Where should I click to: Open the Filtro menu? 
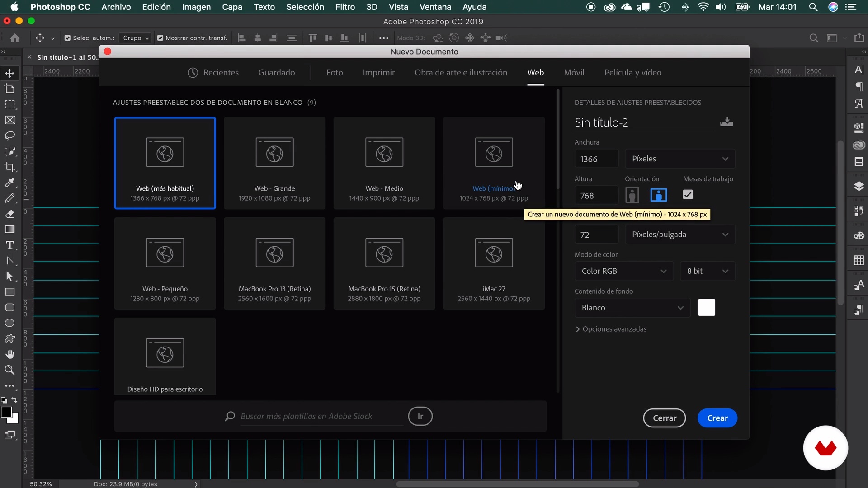(x=345, y=7)
